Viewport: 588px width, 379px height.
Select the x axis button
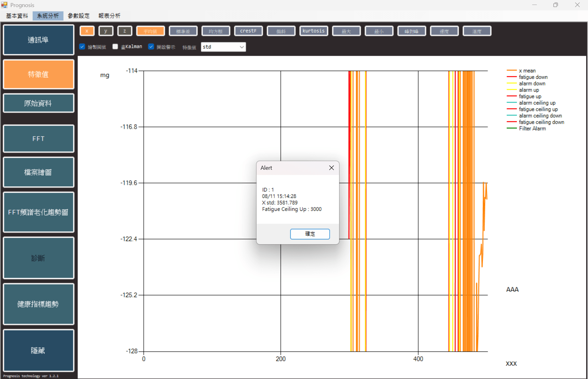point(87,31)
